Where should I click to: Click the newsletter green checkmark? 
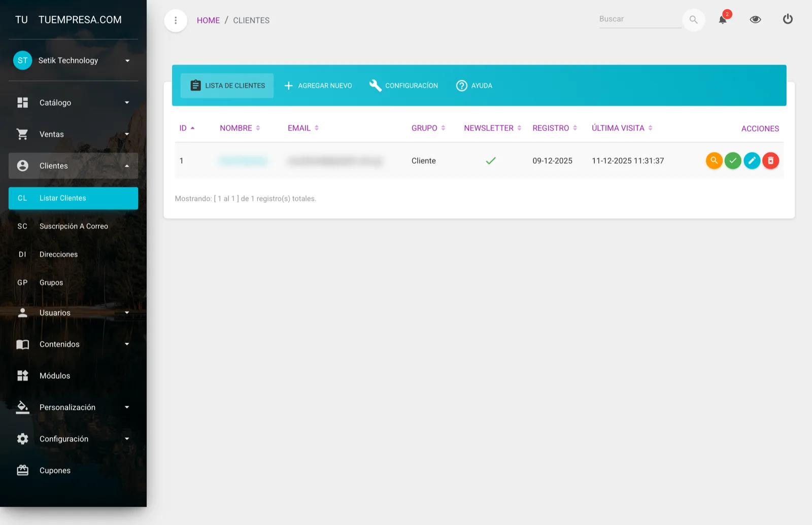click(x=491, y=161)
